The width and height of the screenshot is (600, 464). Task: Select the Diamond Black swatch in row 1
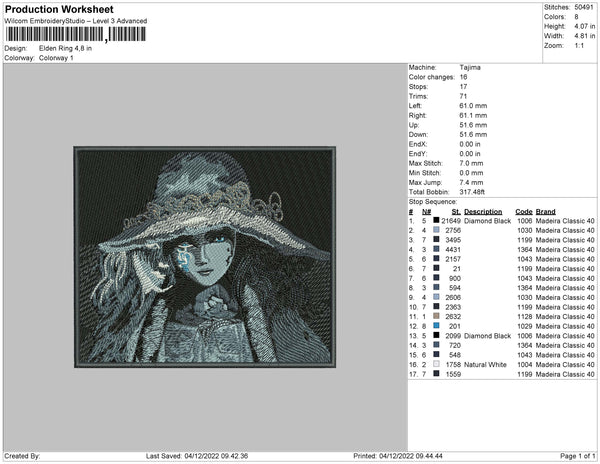click(x=436, y=221)
